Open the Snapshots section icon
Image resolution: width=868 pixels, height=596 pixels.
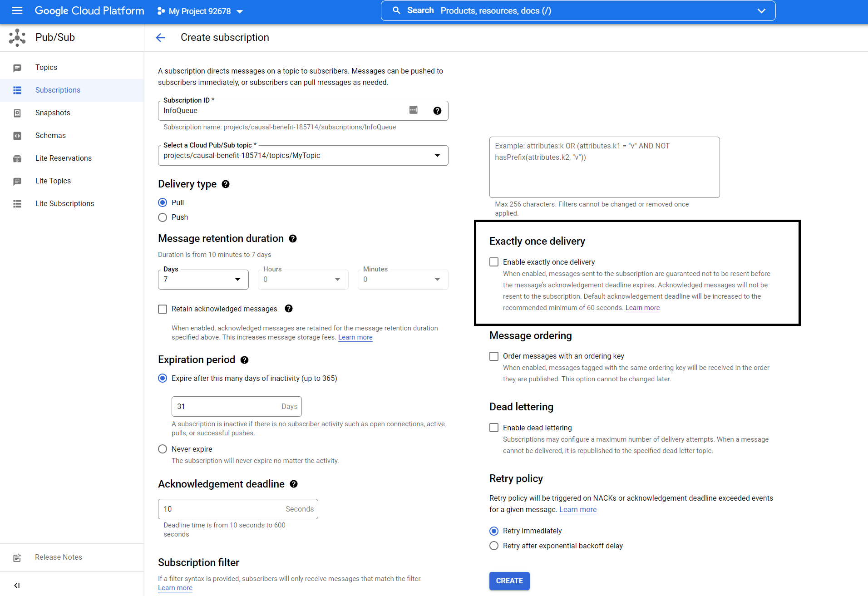click(x=17, y=113)
